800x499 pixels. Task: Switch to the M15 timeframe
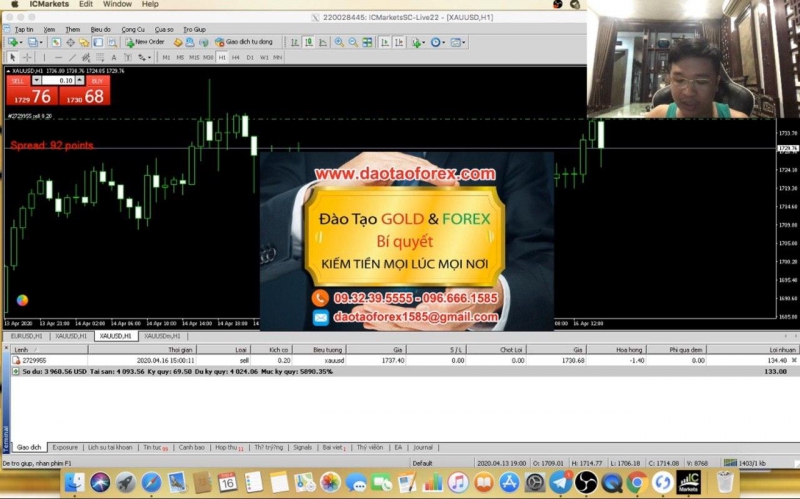click(x=194, y=58)
